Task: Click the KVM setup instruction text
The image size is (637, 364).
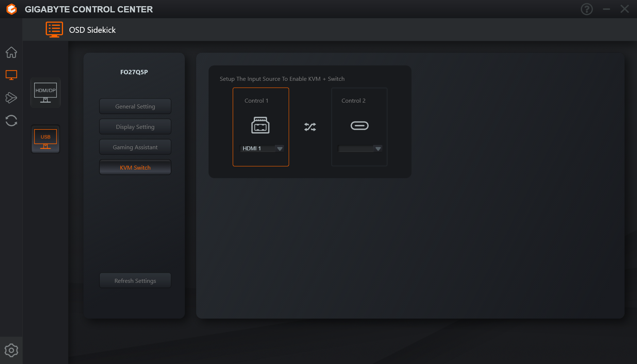Action: (x=282, y=79)
